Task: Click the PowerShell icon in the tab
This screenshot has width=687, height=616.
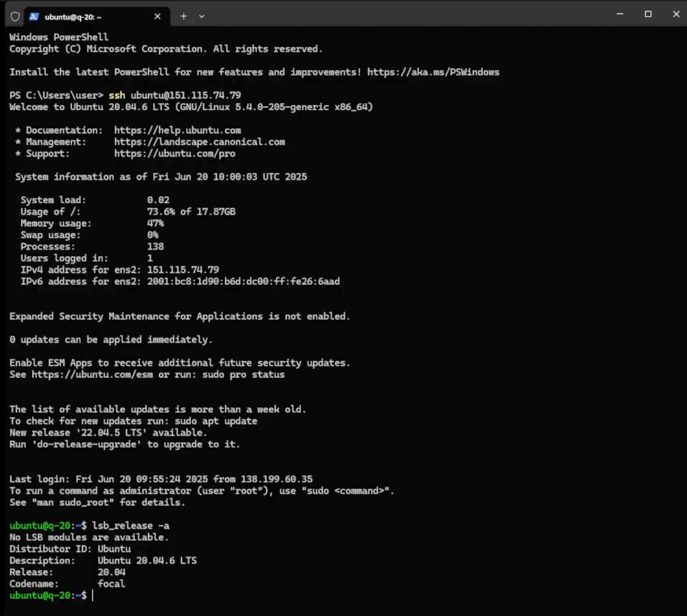Action: tap(34, 17)
